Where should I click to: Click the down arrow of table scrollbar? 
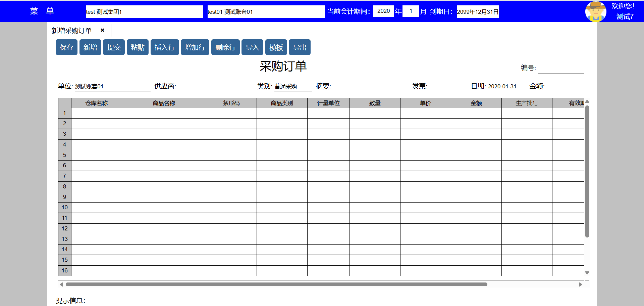point(587,273)
